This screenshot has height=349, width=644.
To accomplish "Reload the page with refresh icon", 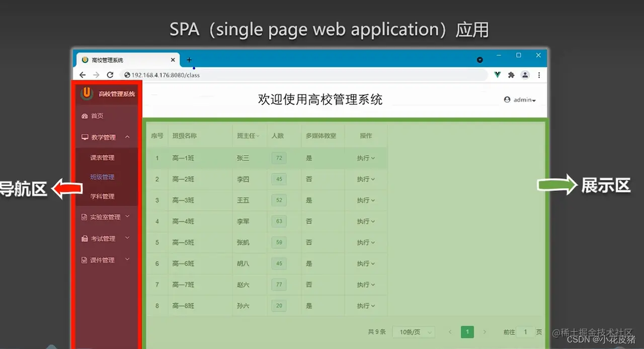I will pyautogui.click(x=110, y=75).
